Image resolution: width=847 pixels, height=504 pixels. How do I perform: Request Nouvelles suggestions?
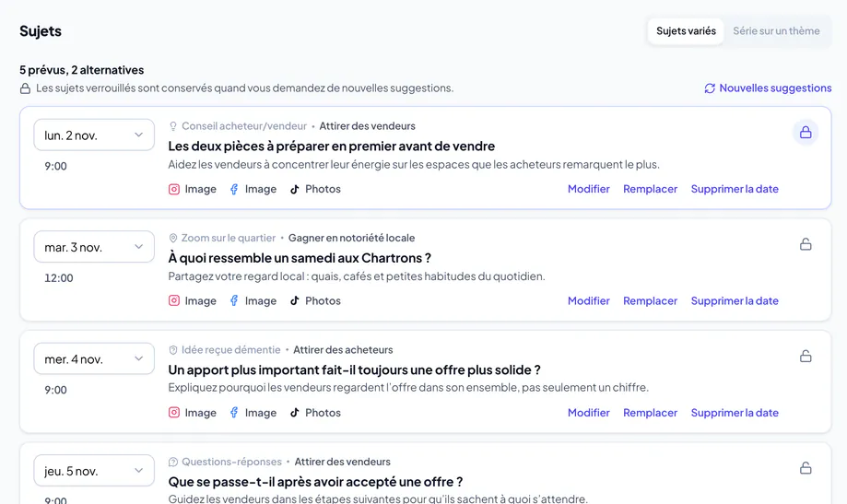[768, 88]
